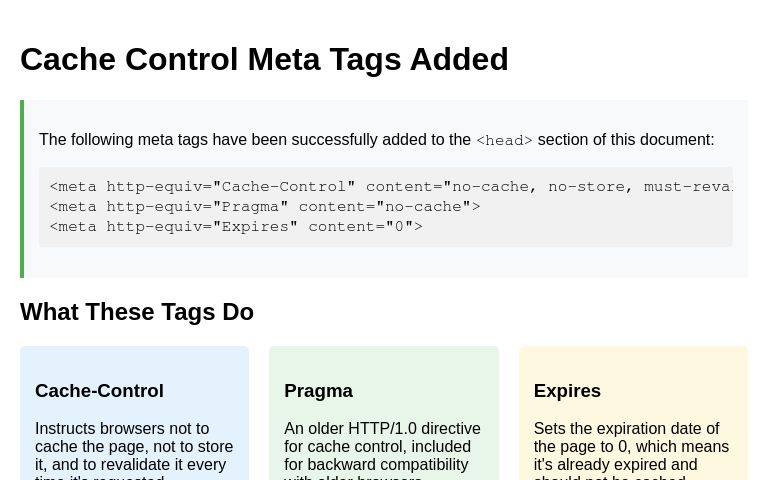Click the blue Cache-Control description text
The image size is (768, 480).
[x=134, y=451]
